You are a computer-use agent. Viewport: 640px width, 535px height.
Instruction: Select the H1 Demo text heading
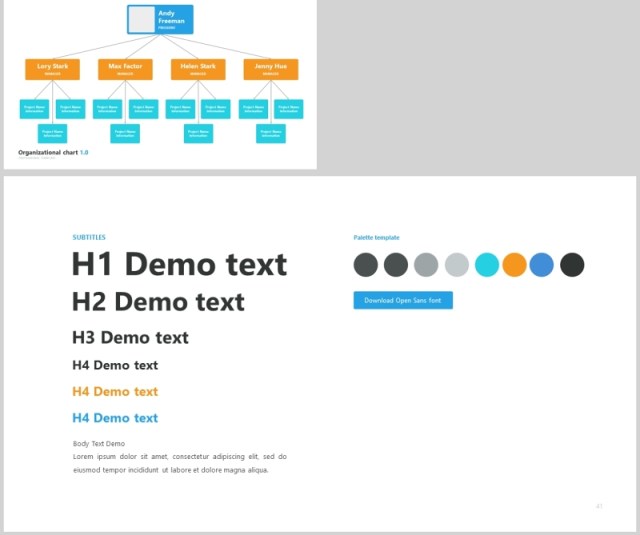point(180,264)
